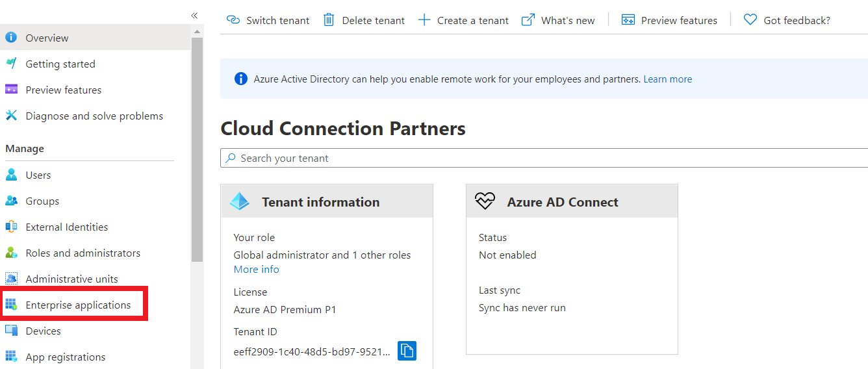
Task: Click the Switch tenant icon
Action: tap(233, 20)
